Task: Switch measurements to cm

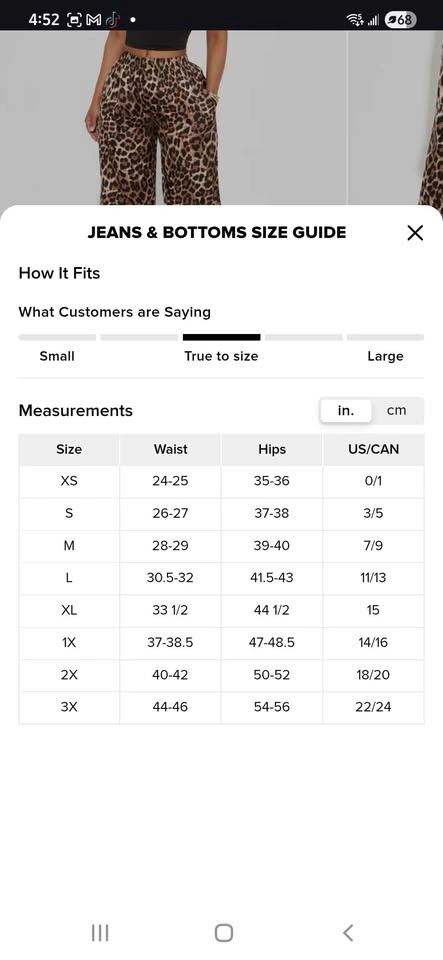Action: point(396,410)
